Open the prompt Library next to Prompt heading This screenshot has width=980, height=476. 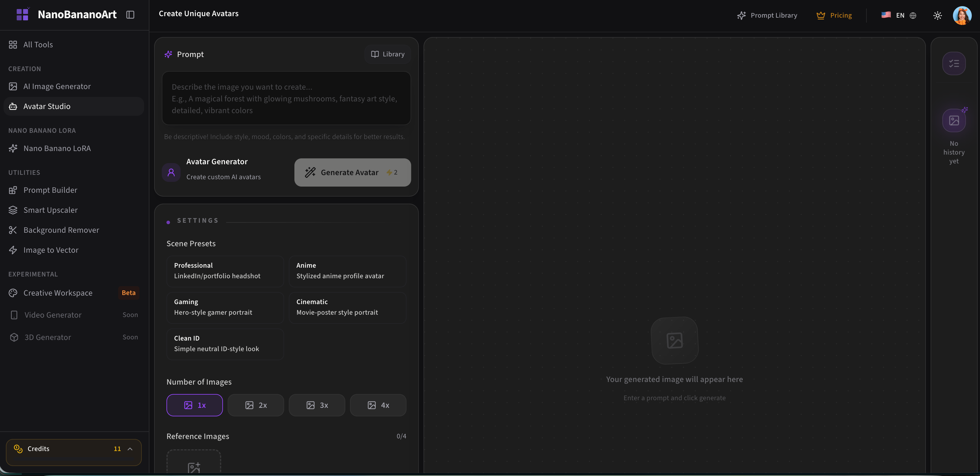click(x=388, y=54)
